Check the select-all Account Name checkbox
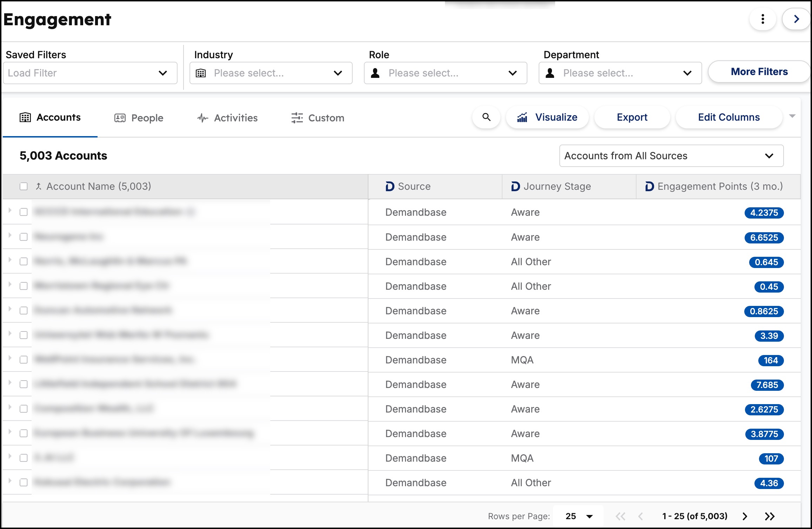812x529 pixels. pyautogui.click(x=24, y=186)
